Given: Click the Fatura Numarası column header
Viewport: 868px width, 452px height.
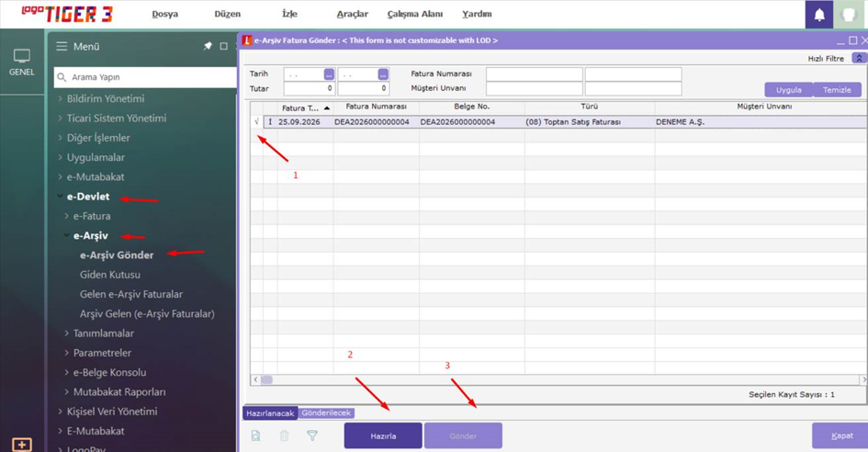Looking at the screenshot, I should pos(377,107).
